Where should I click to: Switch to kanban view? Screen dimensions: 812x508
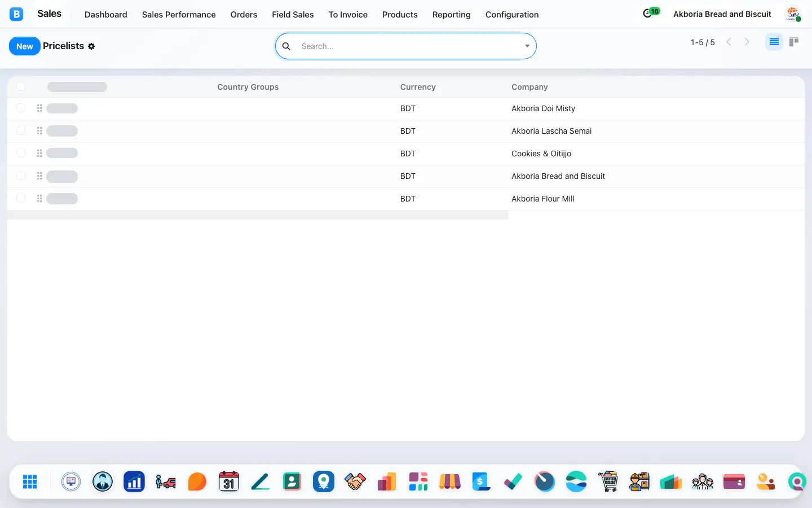tap(794, 42)
